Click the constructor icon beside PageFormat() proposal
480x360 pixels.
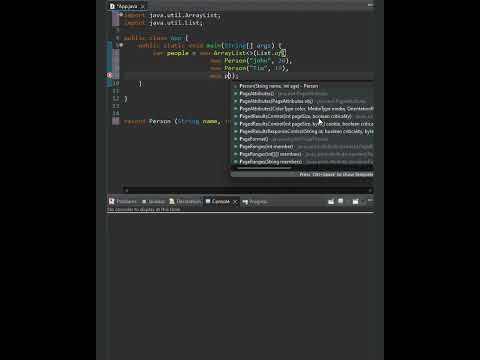pyautogui.click(x=236, y=139)
